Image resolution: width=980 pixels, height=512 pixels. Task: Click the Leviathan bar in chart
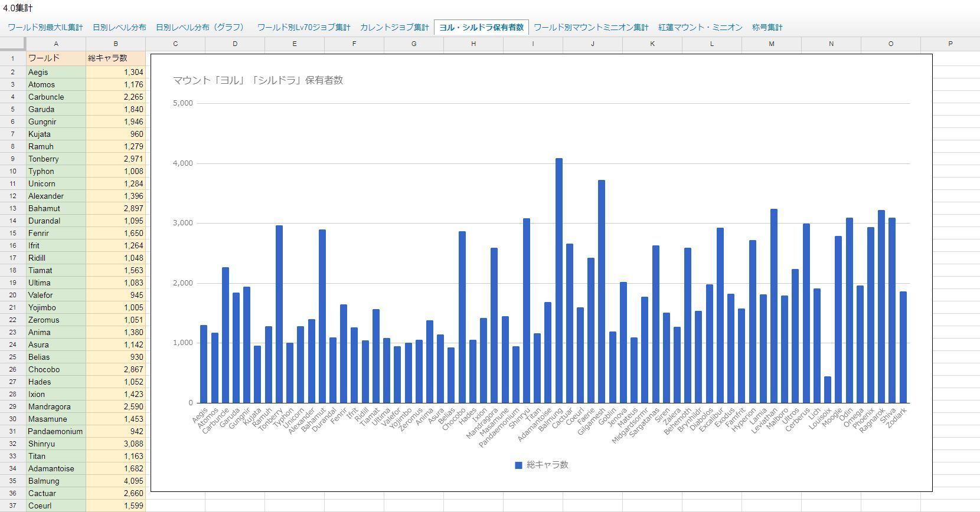(x=774, y=306)
